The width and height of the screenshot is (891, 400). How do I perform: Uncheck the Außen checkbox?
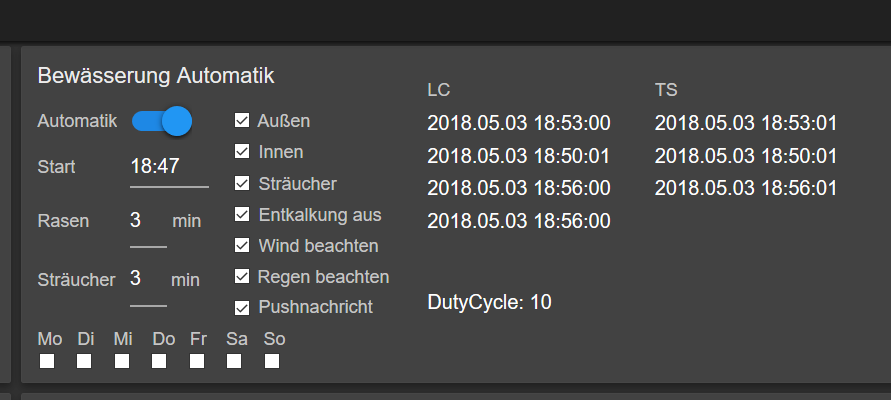[242, 120]
